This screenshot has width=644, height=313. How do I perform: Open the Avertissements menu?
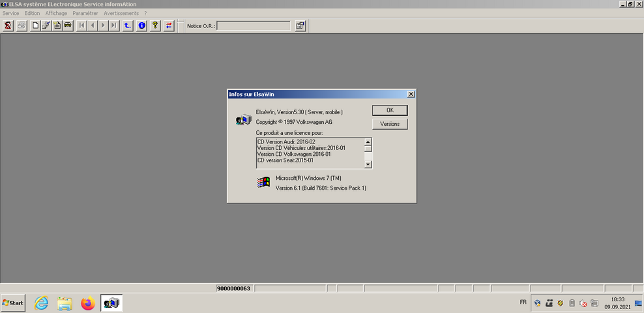click(121, 13)
